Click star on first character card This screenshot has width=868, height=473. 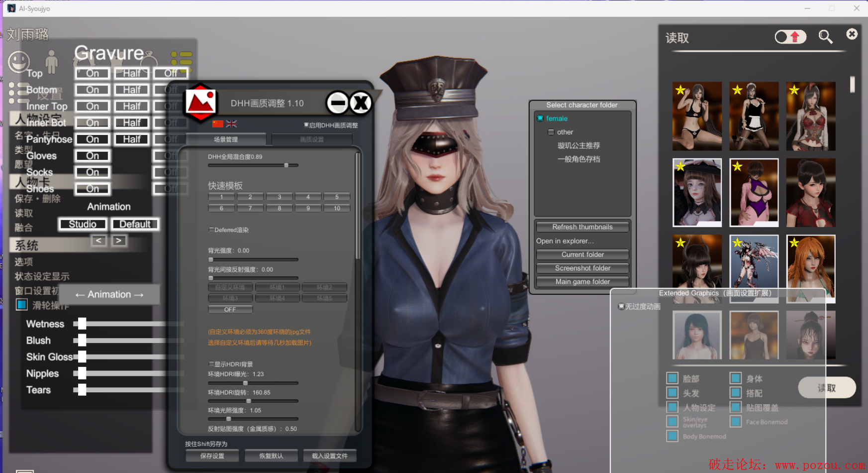coord(680,90)
